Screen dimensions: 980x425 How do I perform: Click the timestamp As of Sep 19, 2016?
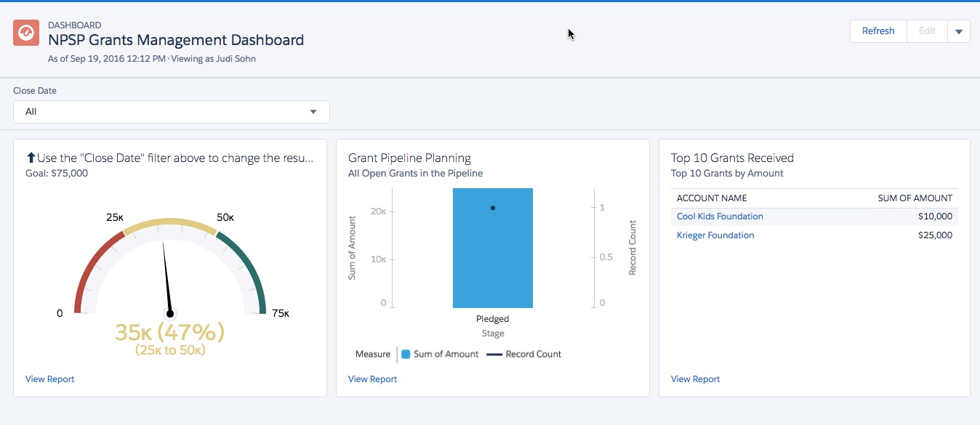click(x=107, y=59)
